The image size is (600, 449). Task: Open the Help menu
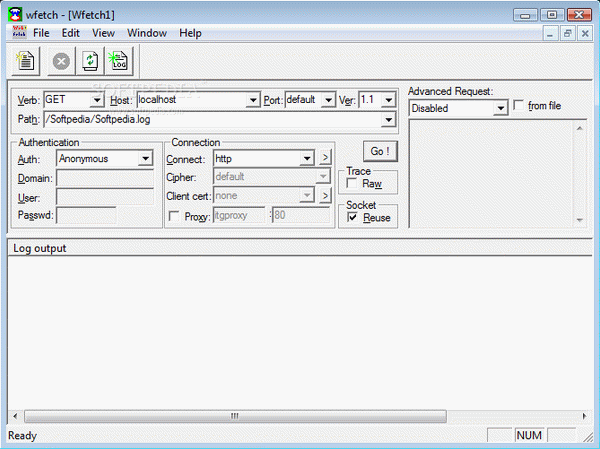tap(190, 33)
